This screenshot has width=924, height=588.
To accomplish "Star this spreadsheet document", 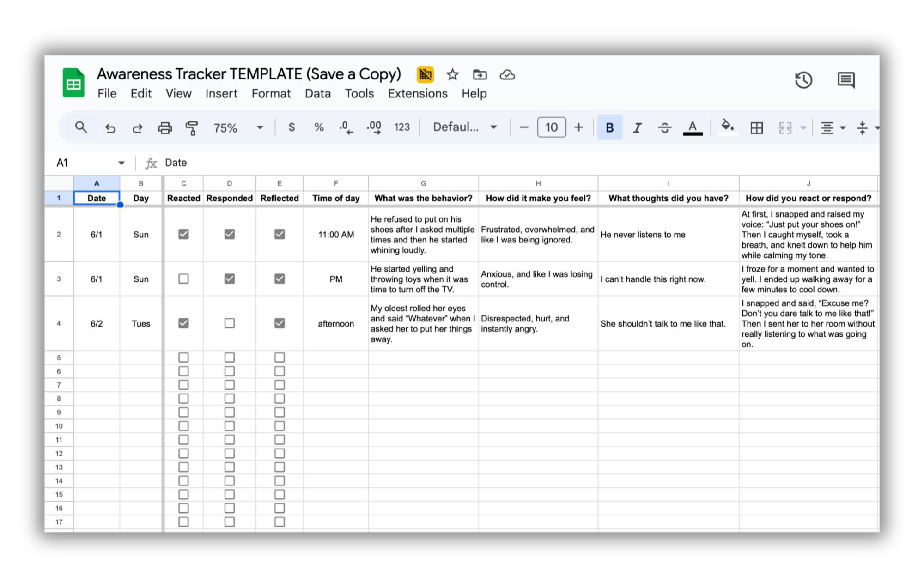I will tap(452, 75).
